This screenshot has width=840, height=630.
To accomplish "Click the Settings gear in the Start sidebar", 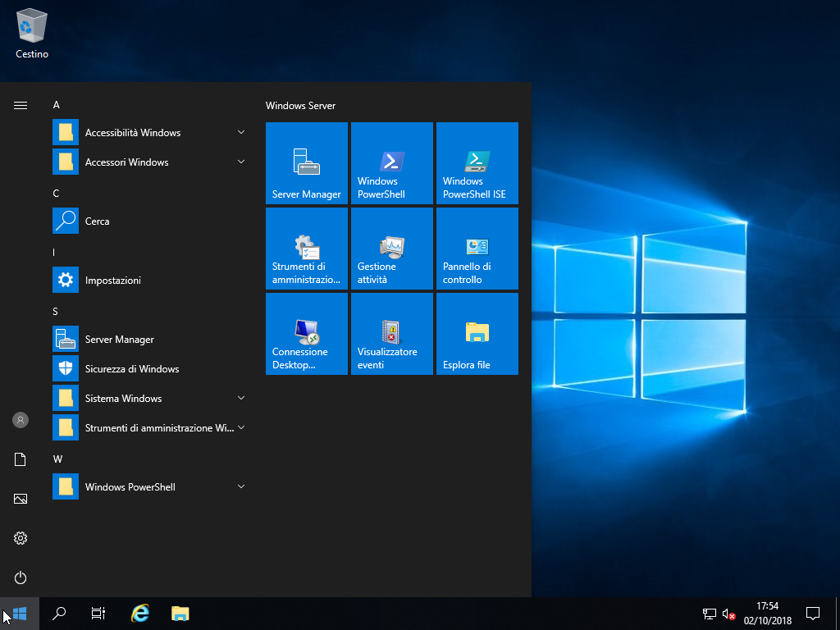I will pos(21,538).
